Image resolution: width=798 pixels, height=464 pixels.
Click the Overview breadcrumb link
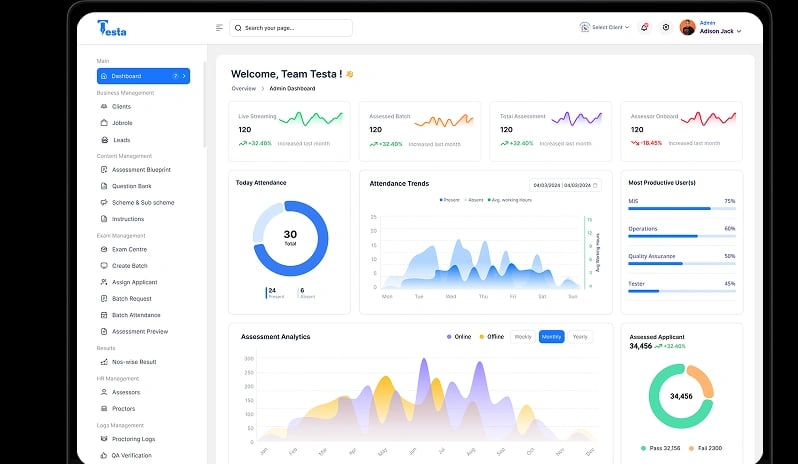click(x=243, y=88)
